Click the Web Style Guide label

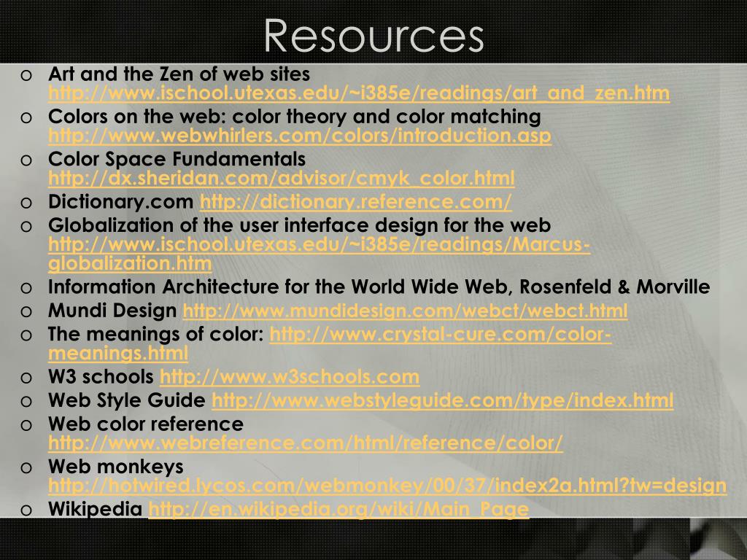point(127,400)
